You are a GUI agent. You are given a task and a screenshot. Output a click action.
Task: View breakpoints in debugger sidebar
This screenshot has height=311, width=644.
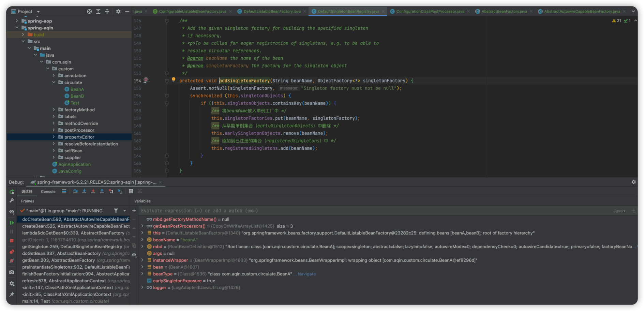click(x=12, y=252)
